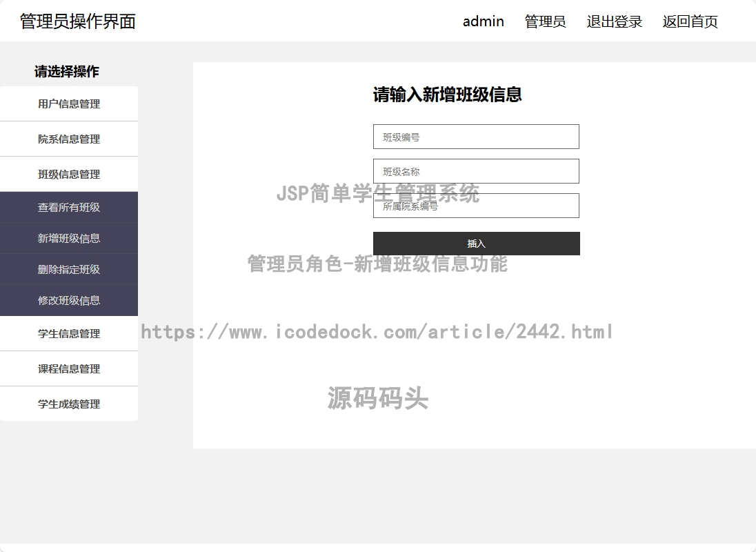Expand 院系信息管理 in sidebar
The image size is (756, 552).
[x=69, y=139]
